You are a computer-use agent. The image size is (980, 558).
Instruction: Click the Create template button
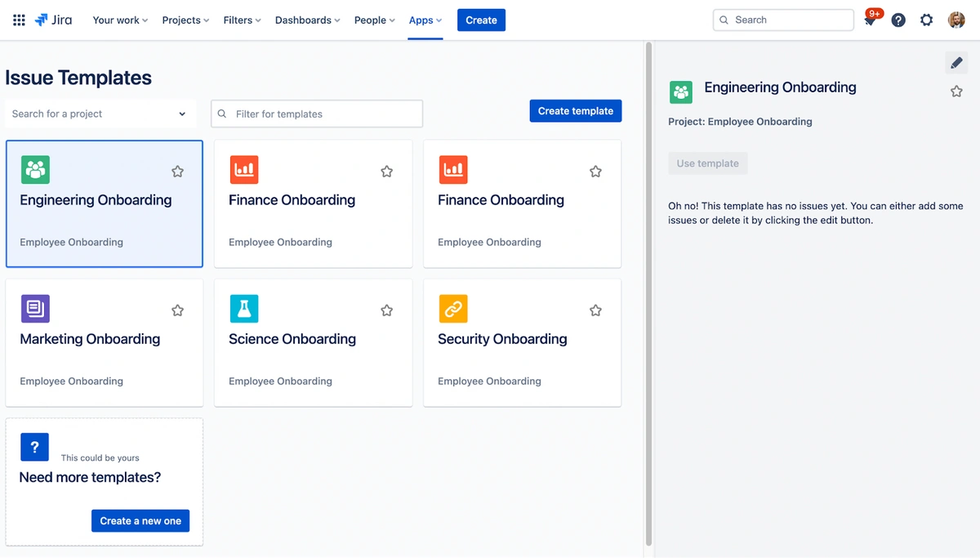pyautogui.click(x=575, y=110)
